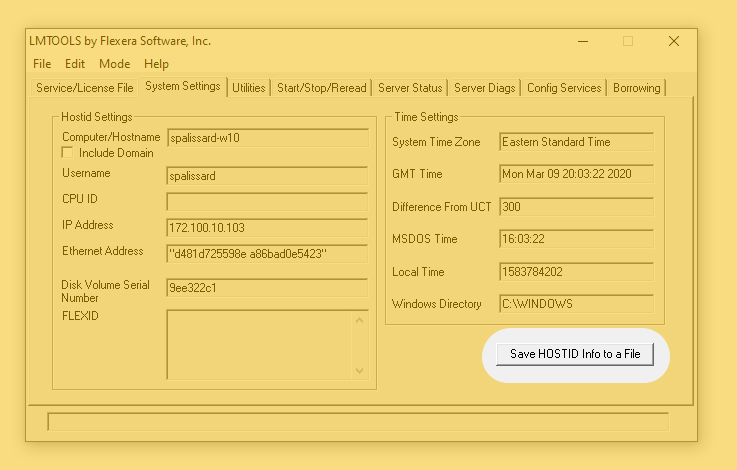Click the Local Time field
Screen dimensions: 737x470
(x=576, y=272)
